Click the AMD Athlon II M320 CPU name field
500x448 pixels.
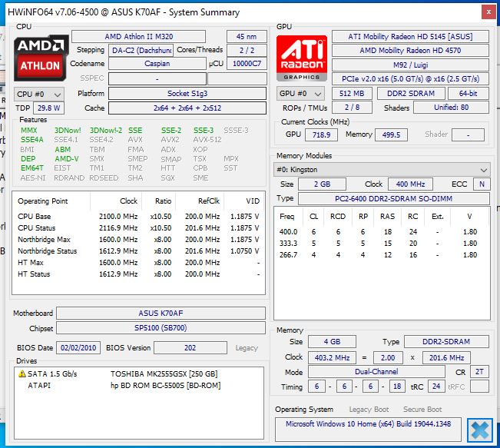139,36
